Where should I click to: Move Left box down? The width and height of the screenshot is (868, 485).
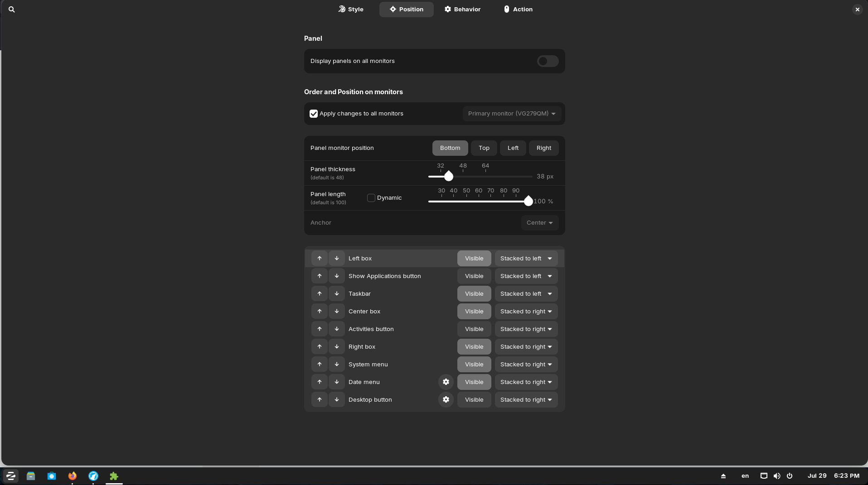[x=337, y=258]
